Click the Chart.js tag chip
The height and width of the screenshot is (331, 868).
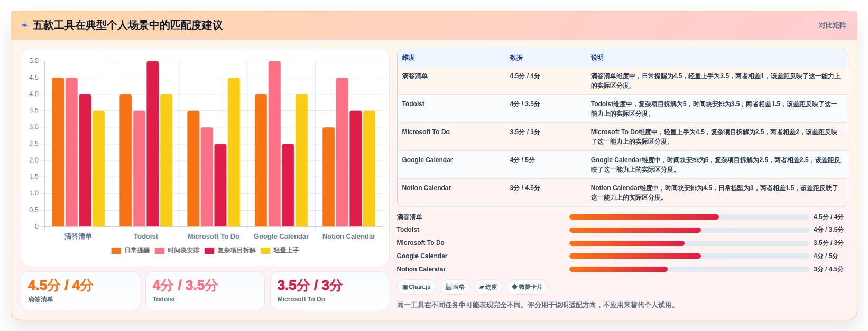(416, 287)
